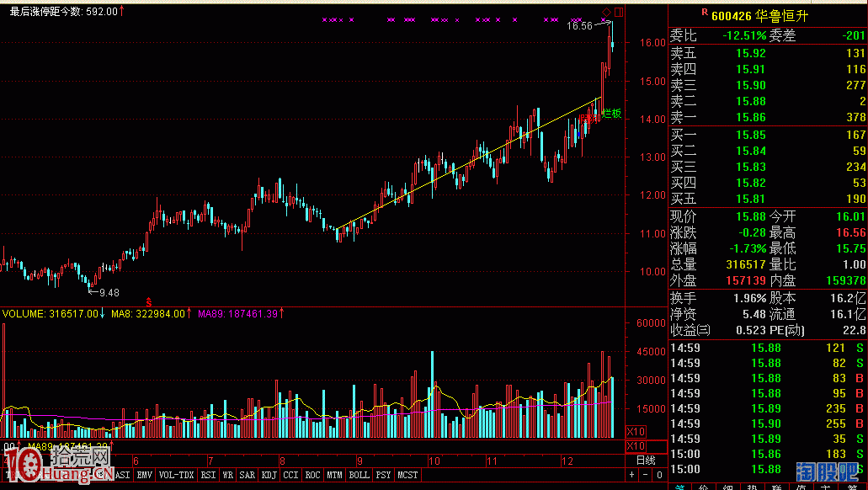Click the 16.56 high price label
This screenshot has width=868, height=490.
(579, 26)
